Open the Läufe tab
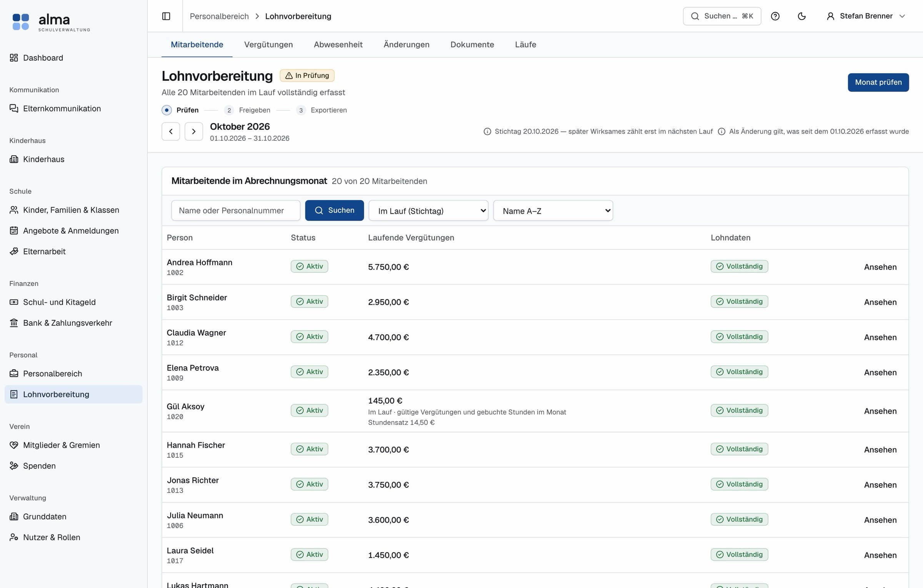Screen dimensions: 923x588 (526, 45)
